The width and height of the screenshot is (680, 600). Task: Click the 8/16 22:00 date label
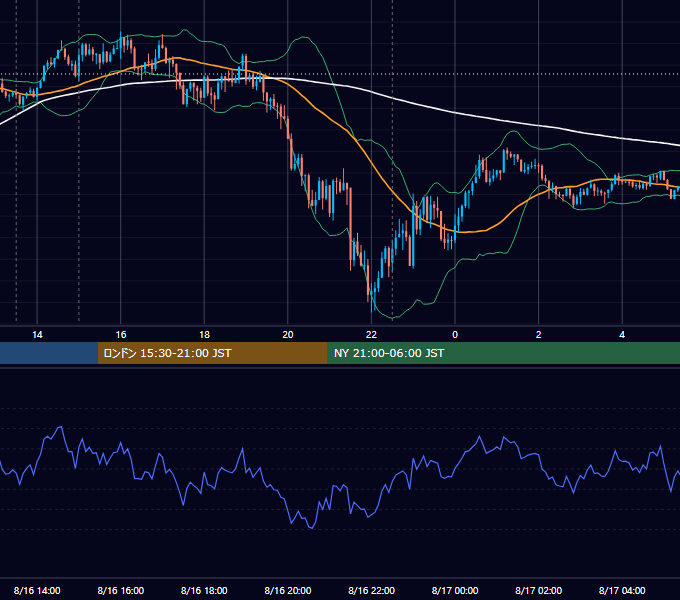point(372,590)
